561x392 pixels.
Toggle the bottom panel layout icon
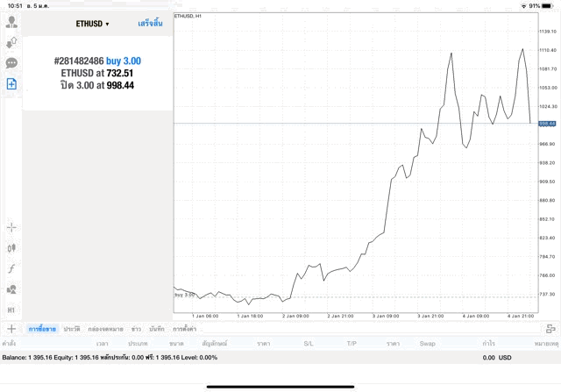tap(550, 329)
